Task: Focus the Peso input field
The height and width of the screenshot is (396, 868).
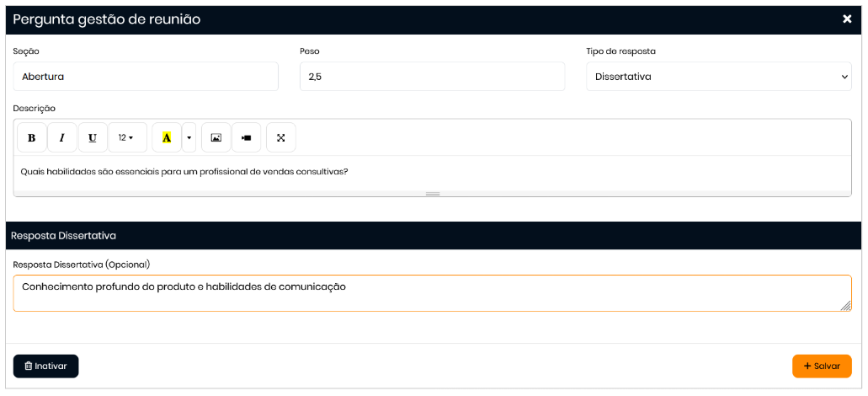Action: (432, 77)
